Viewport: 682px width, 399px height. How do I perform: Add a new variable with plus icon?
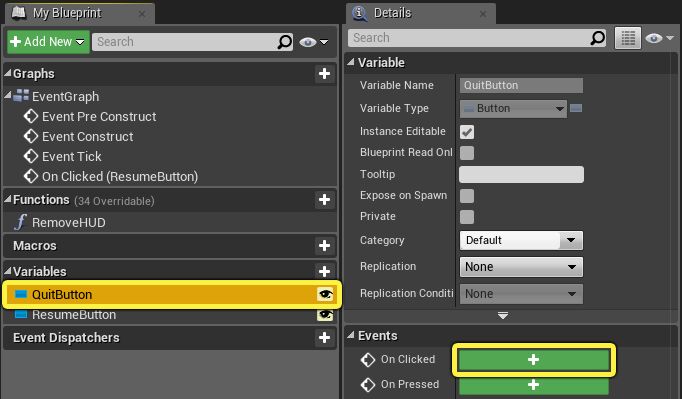pyautogui.click(x=324, y=272)
